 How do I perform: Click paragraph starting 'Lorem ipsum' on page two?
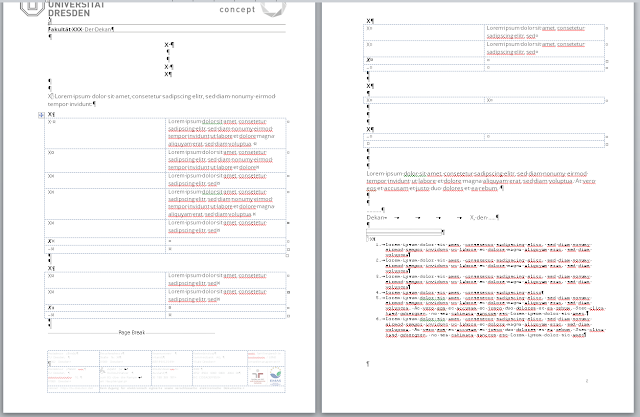click(x=481, y=181)
